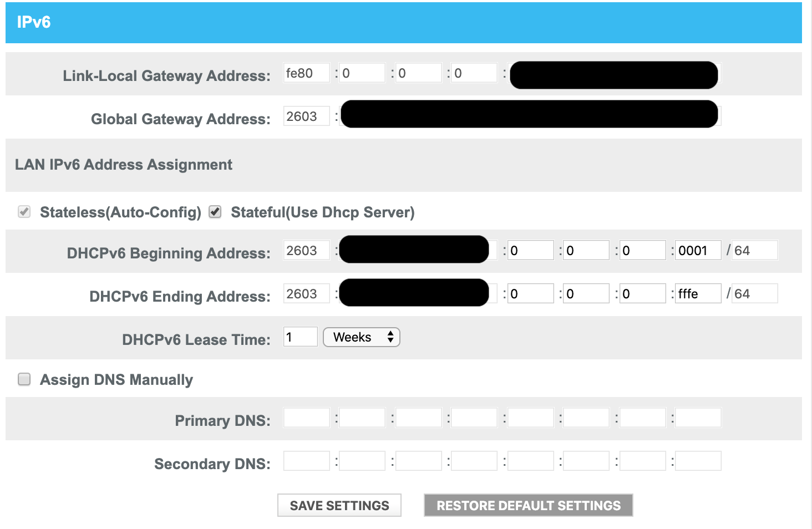Toggle the Stateless(Auto-Config) checkbox
Image resolution: width=812 pixels, height=529 pixels.
[24, 212]
